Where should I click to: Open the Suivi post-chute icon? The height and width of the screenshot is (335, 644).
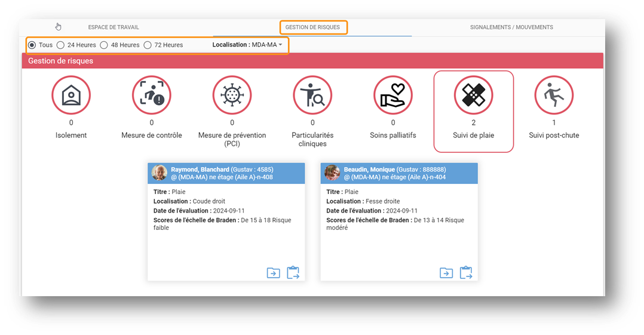pyautogui.click(x=554, y=96)
